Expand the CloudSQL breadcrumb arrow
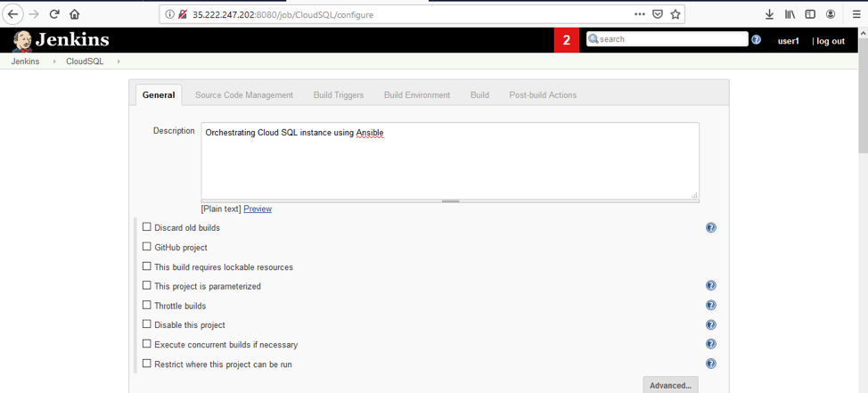The width and height of the screenshot is (868, 393). click(x=119, y=61)
